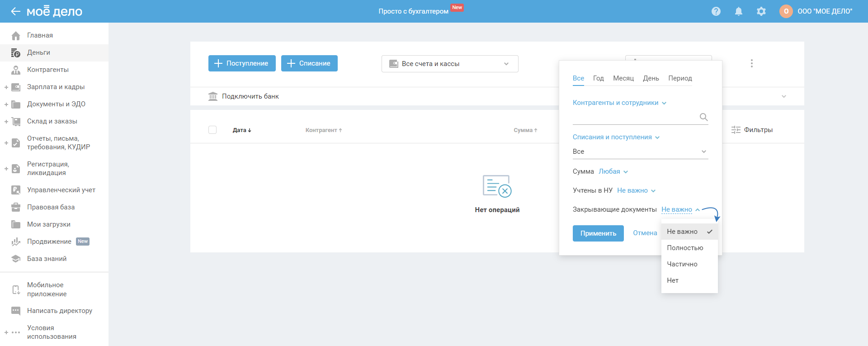Open the Сумма Любая dropdown
This screenshot has height=346, width=868.
click(613, 171)
